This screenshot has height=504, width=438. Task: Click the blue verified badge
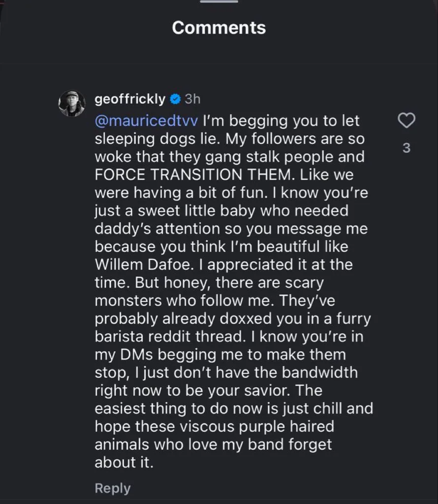(175, 99)
